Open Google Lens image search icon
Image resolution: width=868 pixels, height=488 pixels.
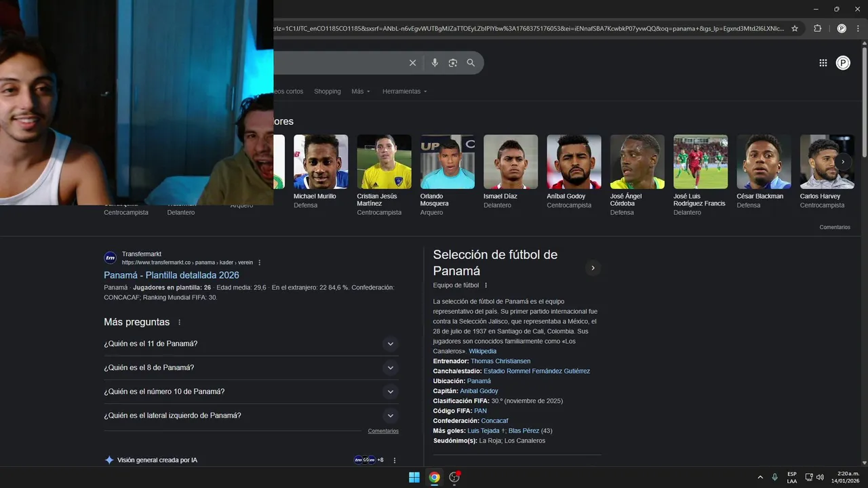[453, 63]
